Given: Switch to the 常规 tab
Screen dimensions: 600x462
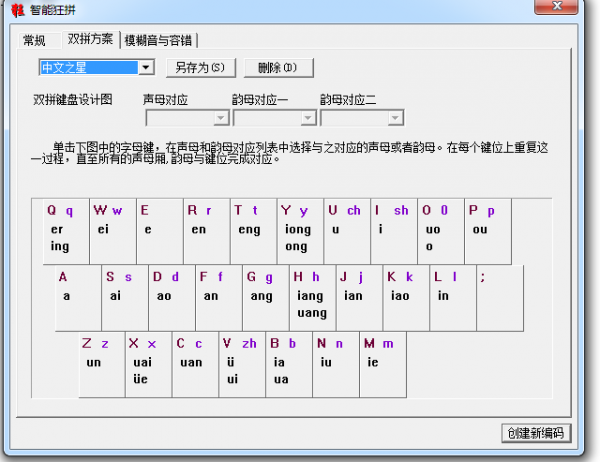Looking at the screenshot, I should pyautogui.click(x=34, y=40).
